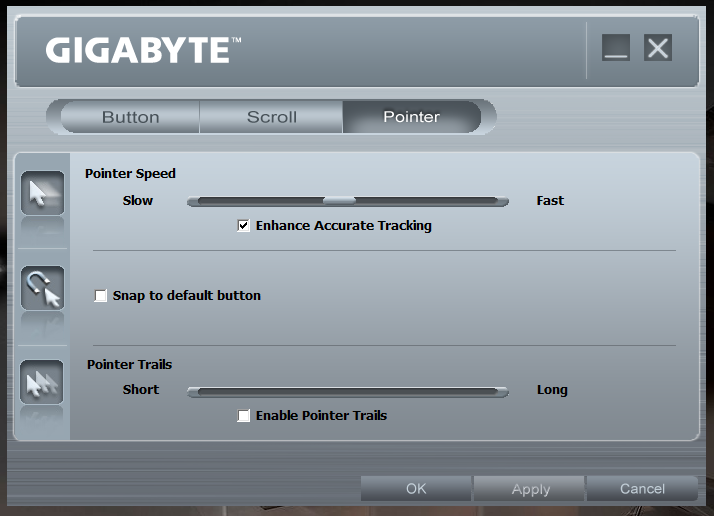Screen dimensions: 714x516
Task: Click the Long label by trails slider
Action: click(x=552, y=390)
